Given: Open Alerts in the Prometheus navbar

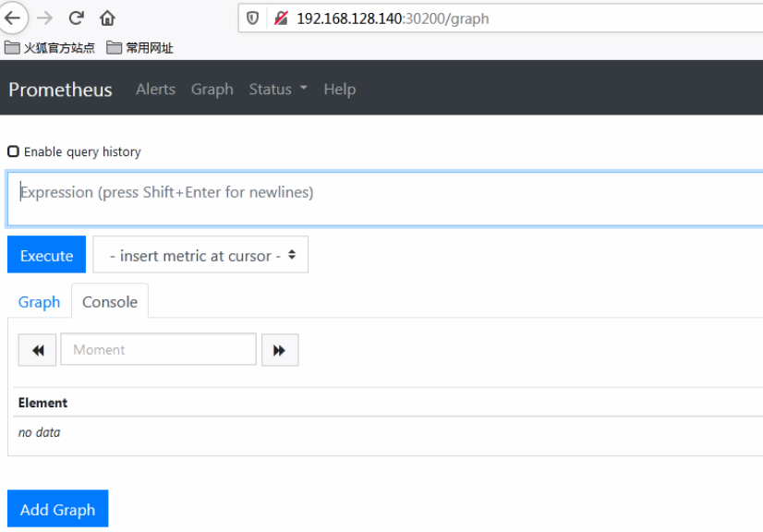Looking at the screenshot, I should [x=156, y=89].
